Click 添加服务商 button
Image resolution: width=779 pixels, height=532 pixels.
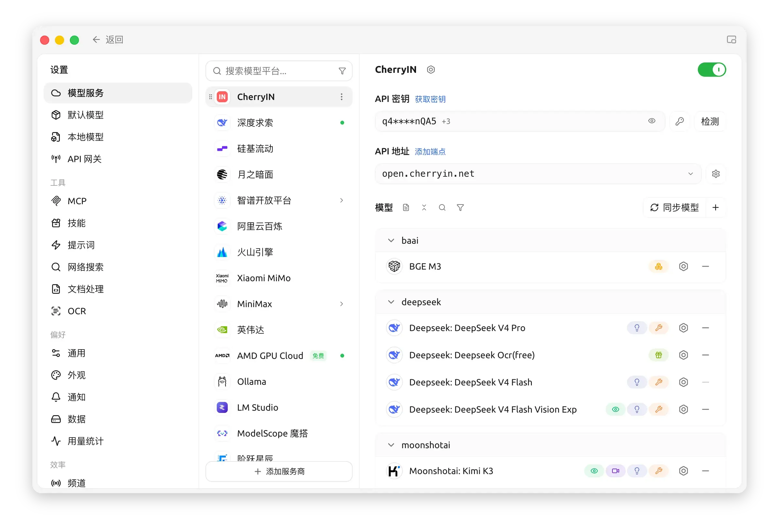click(x=279, y=472)
